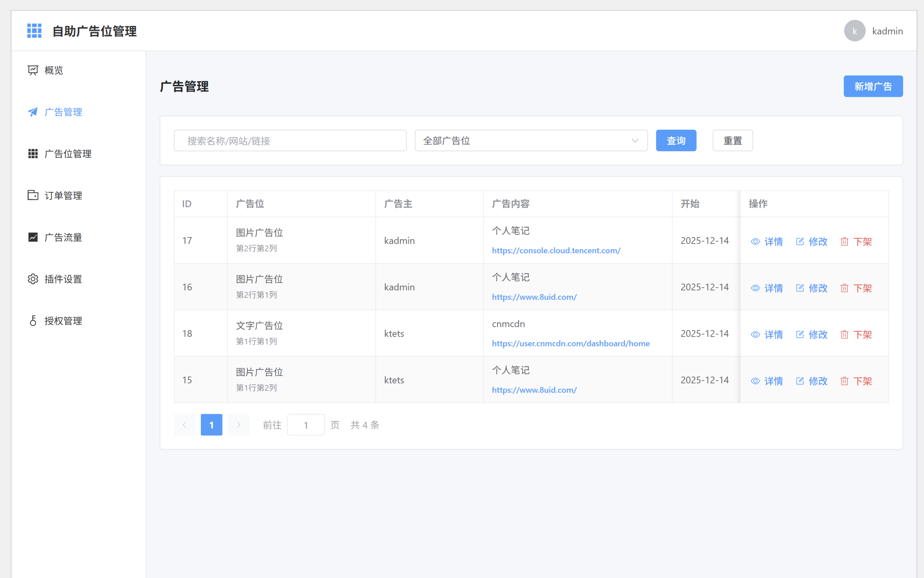View 详情 for ad ID 18
The image size is (924, 578).
(767, 334)
